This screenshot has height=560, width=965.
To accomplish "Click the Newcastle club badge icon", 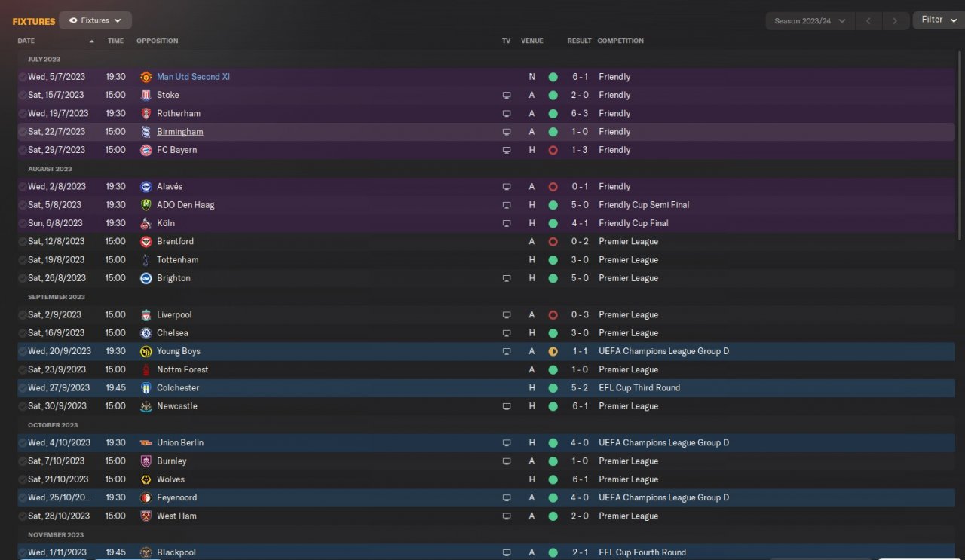I will (146, 406).
